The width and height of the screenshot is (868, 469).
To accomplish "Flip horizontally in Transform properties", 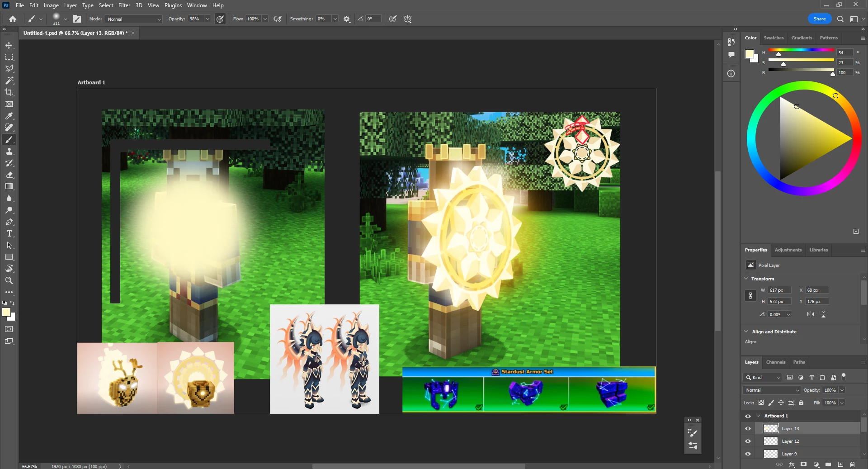I will [811, 314].
